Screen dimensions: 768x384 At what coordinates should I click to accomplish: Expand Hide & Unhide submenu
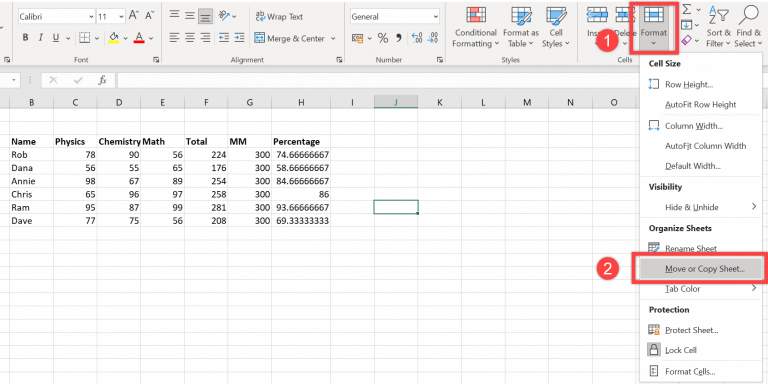[700, 207]
